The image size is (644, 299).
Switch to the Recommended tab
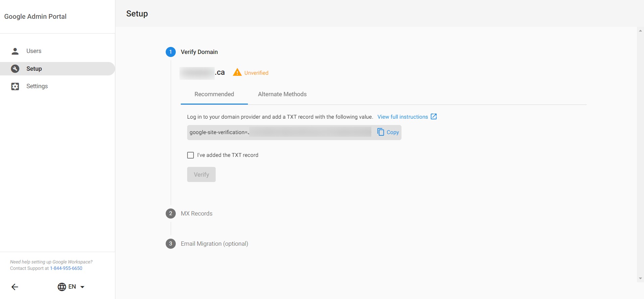pyautogui.click(x=214, y=94)
